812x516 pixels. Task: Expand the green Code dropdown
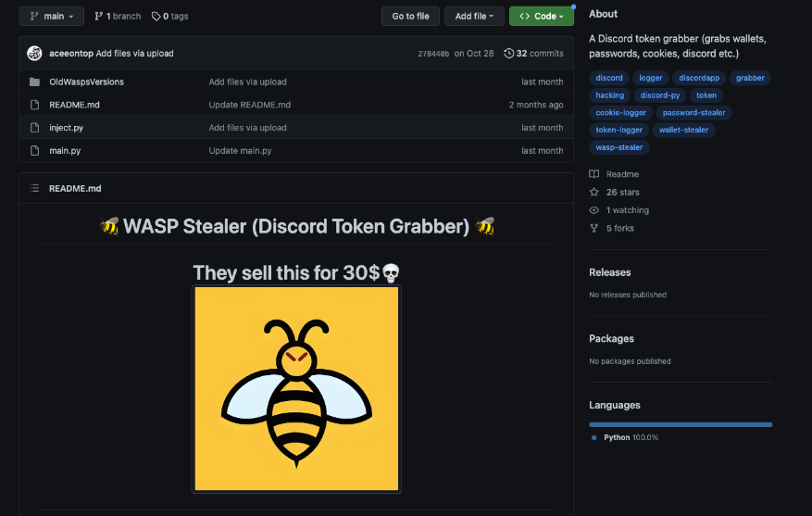pyautogui.click(x=541, y=16)
